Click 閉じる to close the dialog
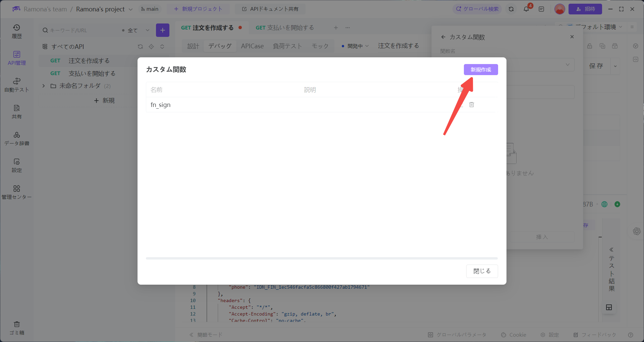This screenshot has height=342, width=644. coord(482,271)
